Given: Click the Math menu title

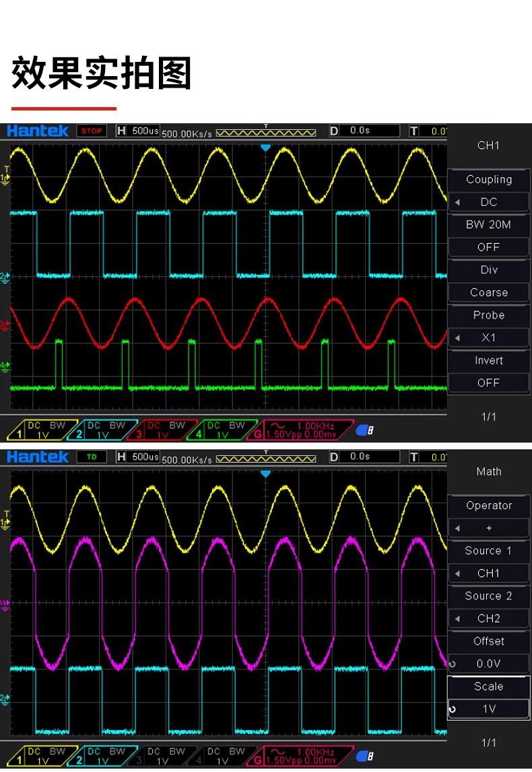Looking at the screenshot, I should [489, 472].
